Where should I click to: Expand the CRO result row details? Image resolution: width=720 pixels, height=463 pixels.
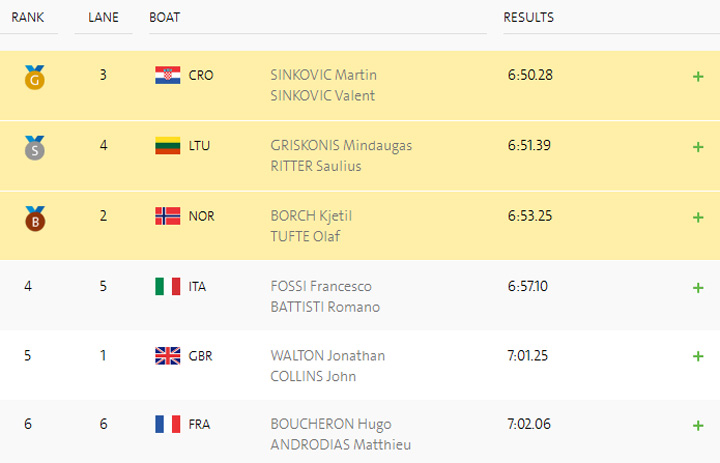[698, 76]
